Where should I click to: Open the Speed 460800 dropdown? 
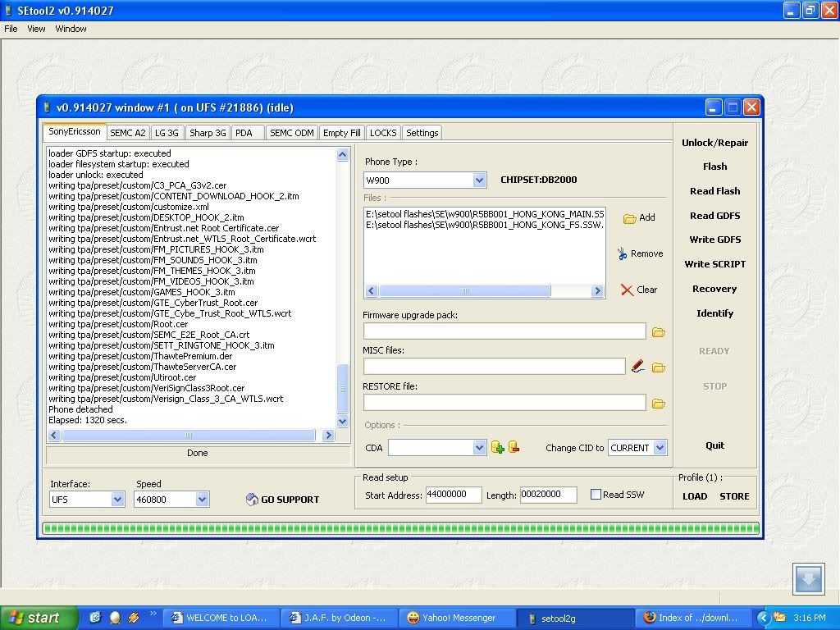202,500
